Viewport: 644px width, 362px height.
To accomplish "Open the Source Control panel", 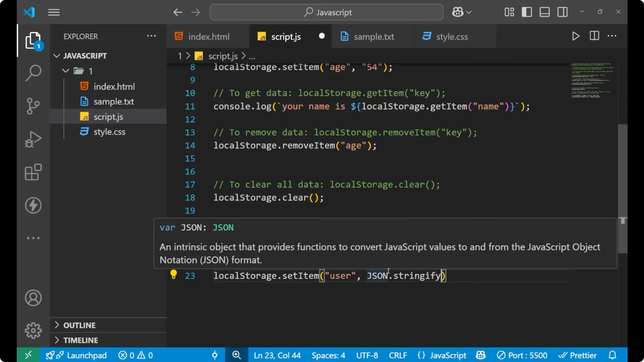I will [33, 106].
